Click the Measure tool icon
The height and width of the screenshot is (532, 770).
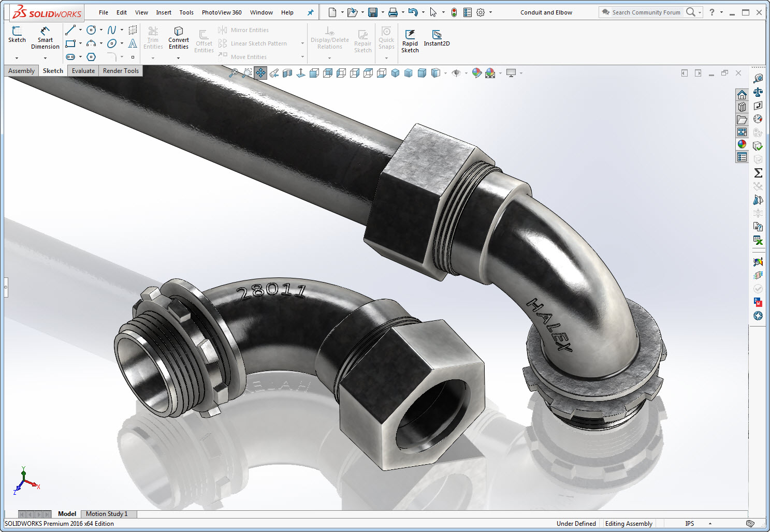point(758,79)
